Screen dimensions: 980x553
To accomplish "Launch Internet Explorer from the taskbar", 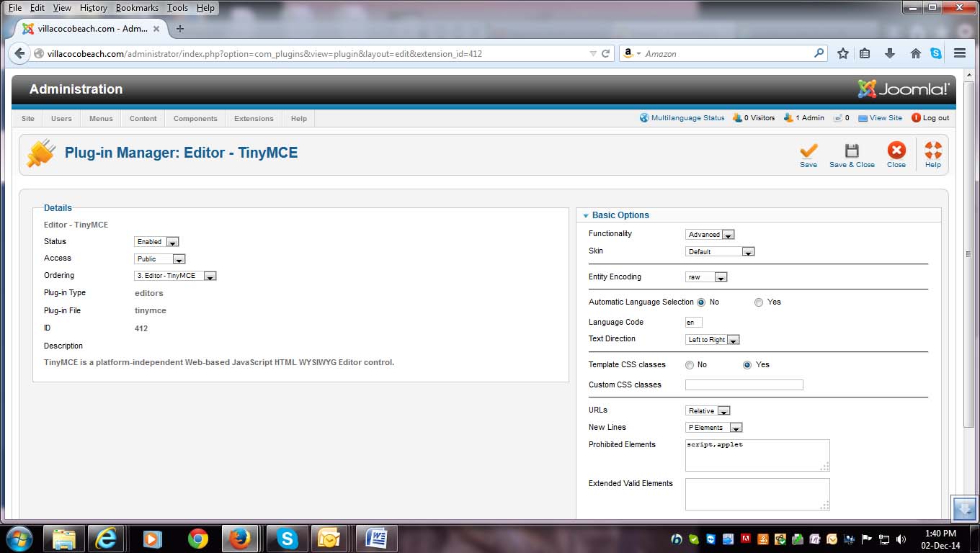I will [107, 539].
